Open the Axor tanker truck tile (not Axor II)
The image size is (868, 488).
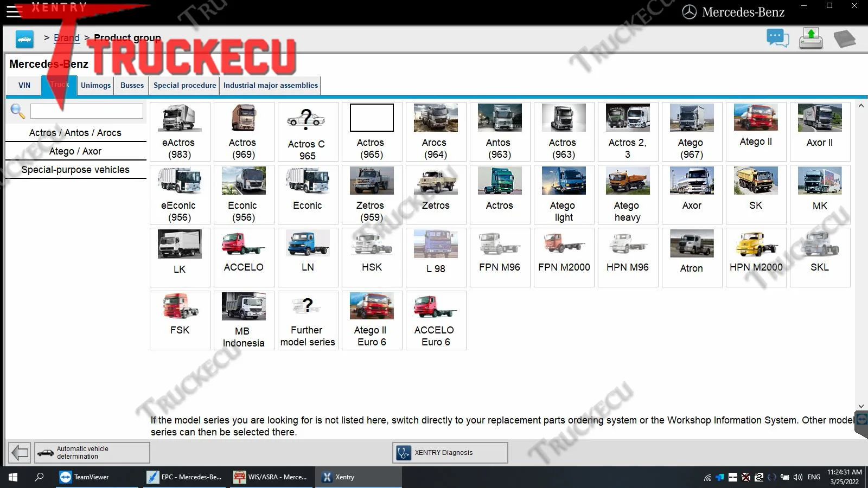692,195
